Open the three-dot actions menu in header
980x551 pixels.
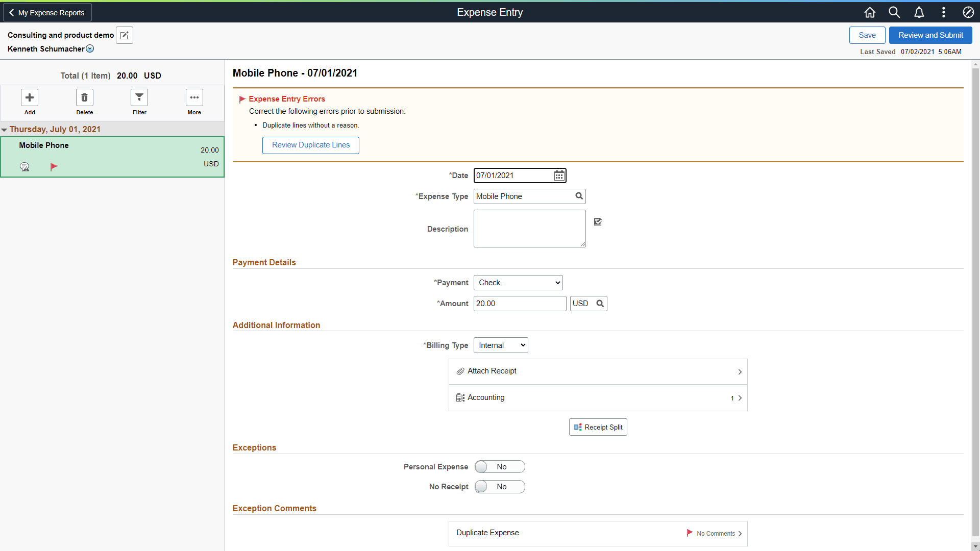point(943,12)
